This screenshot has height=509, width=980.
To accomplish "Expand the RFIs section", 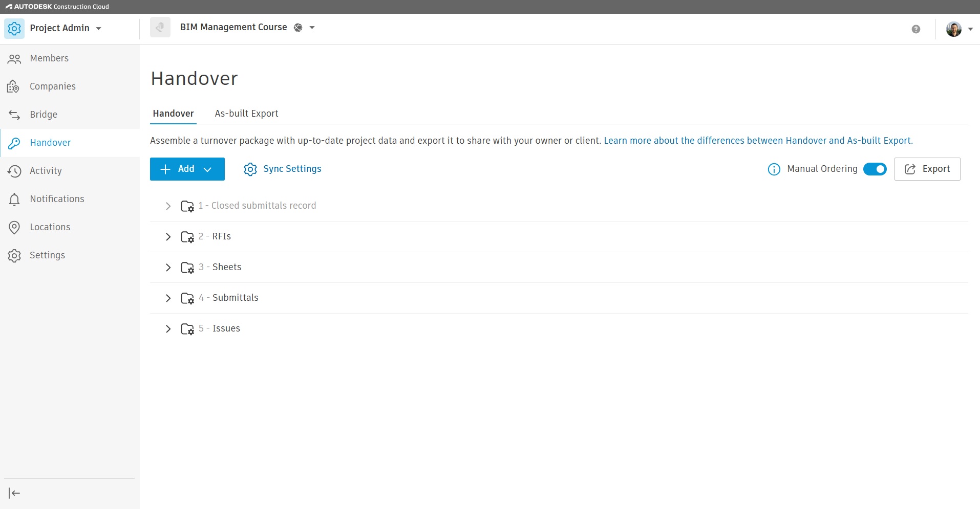I will coord(168,237).
